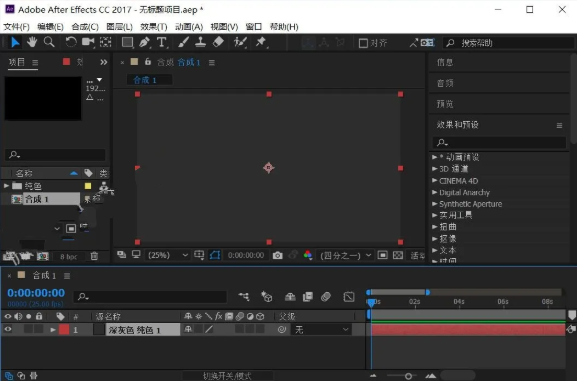Select the Pen tool
This screenshot has width=578, height=382.
144,42
